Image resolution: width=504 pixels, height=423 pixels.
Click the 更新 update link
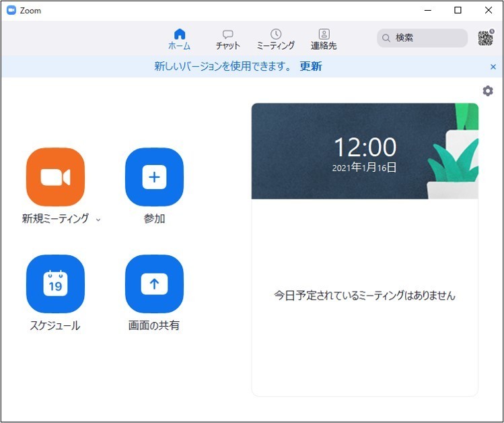(x=311, y=67)
